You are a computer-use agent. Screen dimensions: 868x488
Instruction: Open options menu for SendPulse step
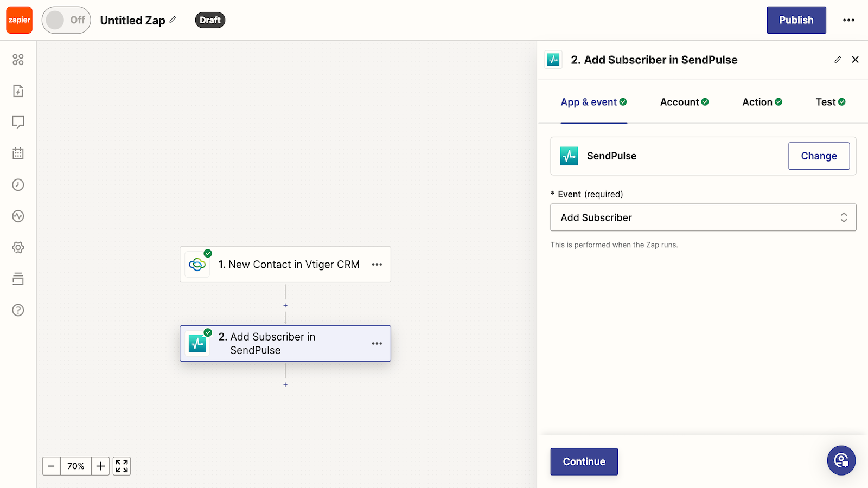[377, 344]
